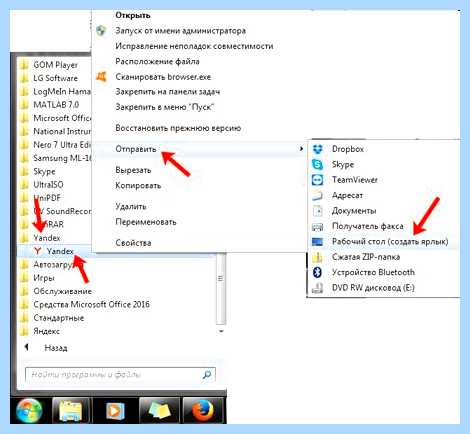
Task: Click the Яндекс folder icon
Action: 24,331
